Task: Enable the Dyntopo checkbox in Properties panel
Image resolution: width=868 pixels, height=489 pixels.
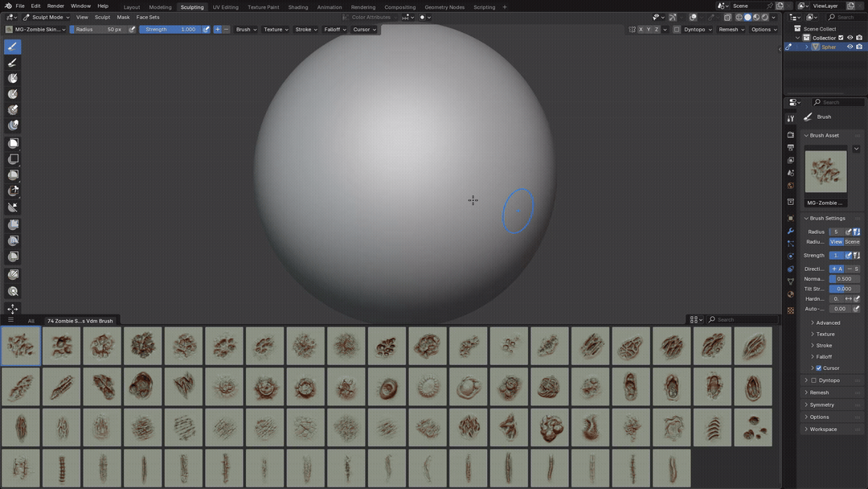Action: point(813,380)
